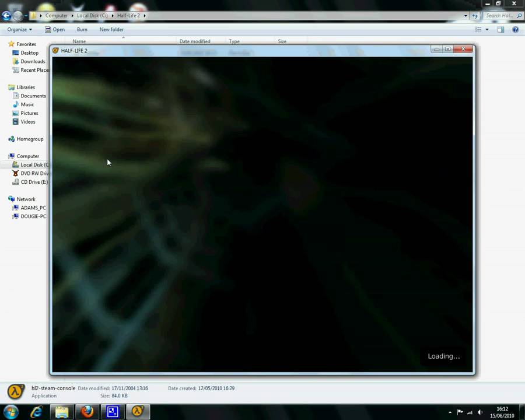Open the Action Center flag icon

(460, 412)
